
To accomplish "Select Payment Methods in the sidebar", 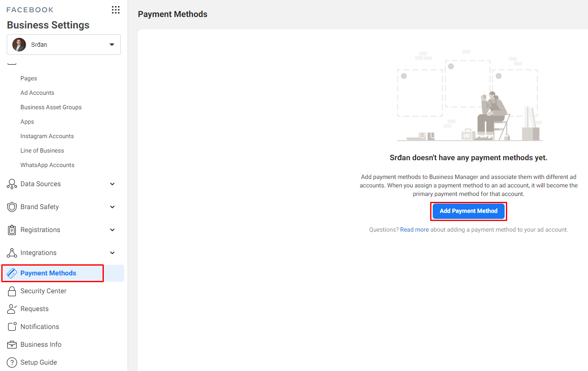I will coord(63,273).
